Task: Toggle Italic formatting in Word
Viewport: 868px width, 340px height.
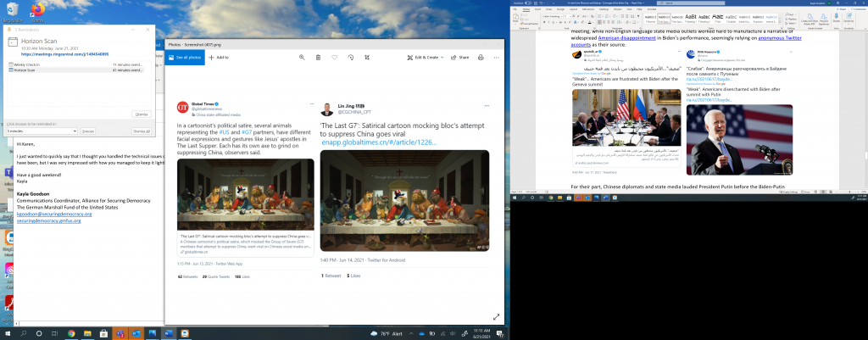Action: click(548, 22)
